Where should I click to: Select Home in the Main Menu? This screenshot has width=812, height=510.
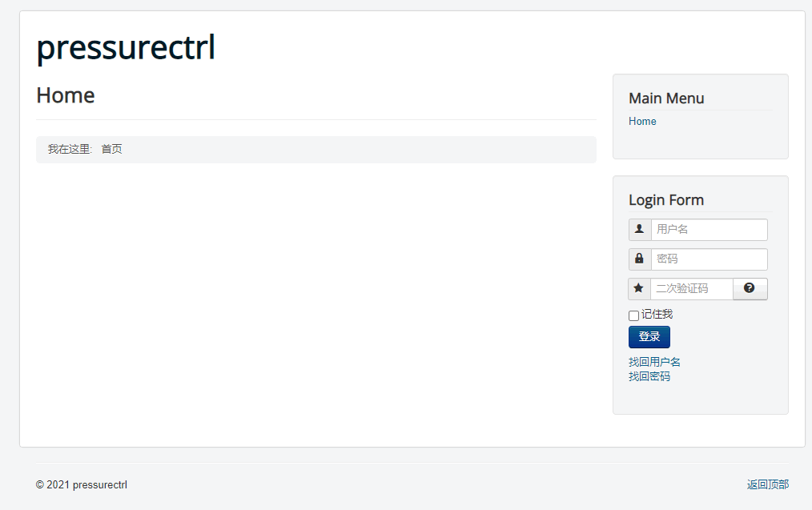(642, 121)
